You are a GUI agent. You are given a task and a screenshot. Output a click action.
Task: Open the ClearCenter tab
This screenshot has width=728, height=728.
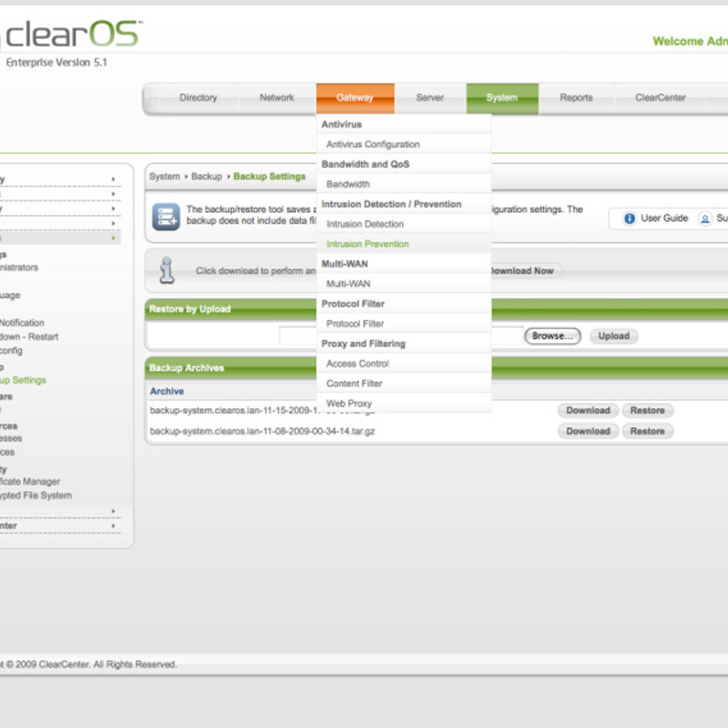coord(661,98)
